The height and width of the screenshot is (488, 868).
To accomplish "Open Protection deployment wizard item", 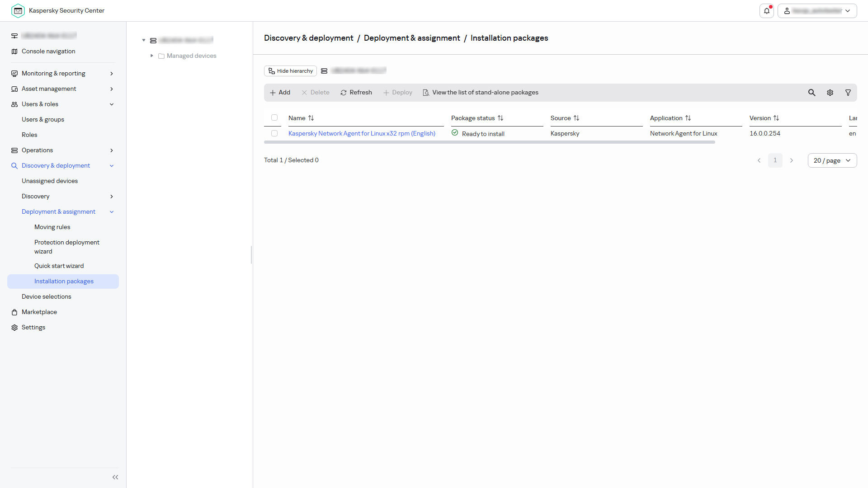I will pos(67,247).
